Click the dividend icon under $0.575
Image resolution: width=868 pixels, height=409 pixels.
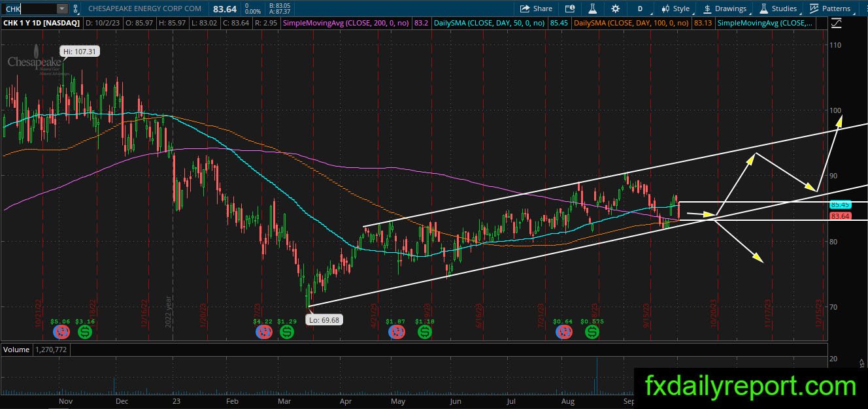click(x=592, y=332)
